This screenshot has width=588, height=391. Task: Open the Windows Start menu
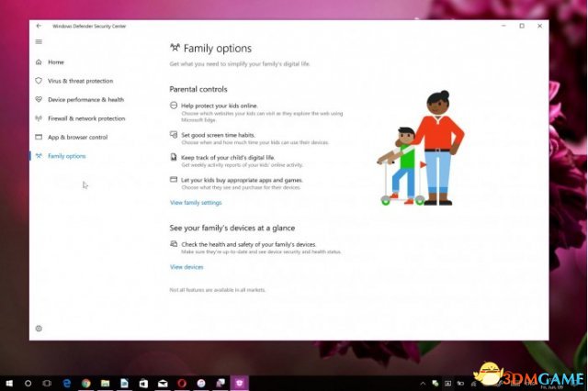tap(9, 383)
